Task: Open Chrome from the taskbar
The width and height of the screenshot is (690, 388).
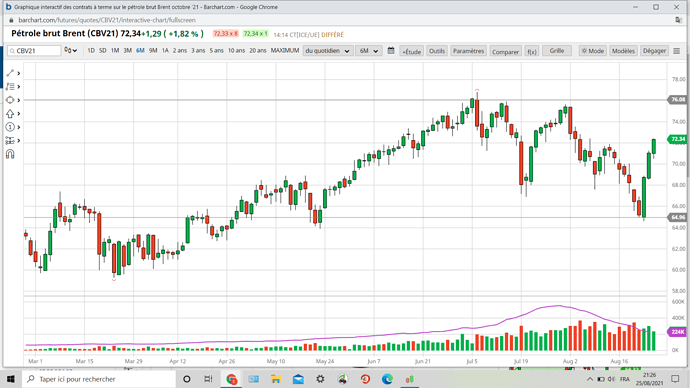Action: (x=231, y=379)
